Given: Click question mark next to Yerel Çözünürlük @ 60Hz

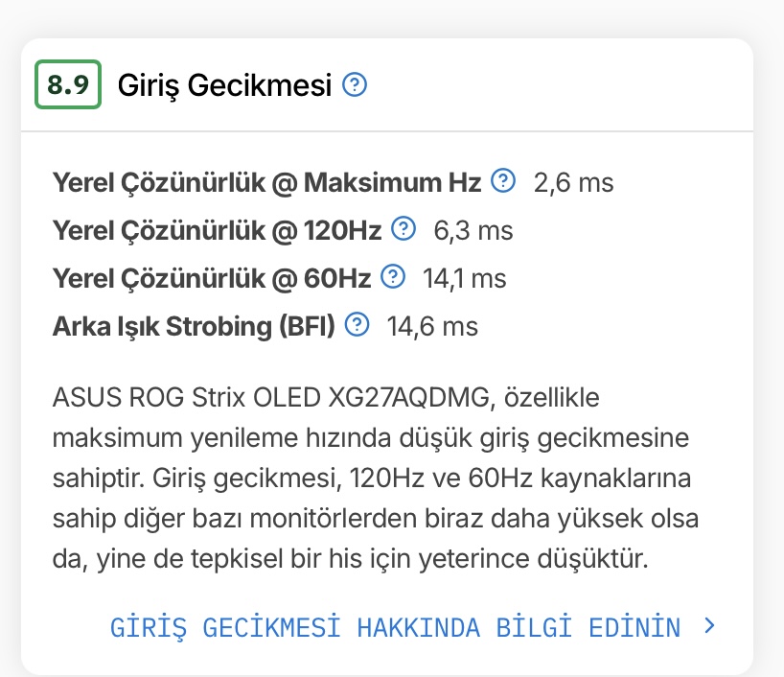Looking at the screenshot, I should click(x=393, y=277).
